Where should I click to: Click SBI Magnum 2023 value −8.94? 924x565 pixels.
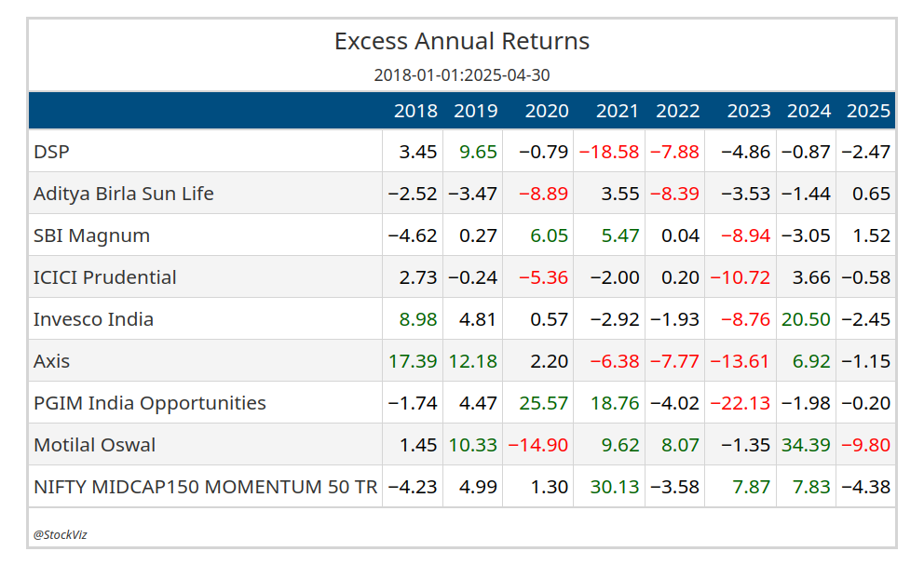746,235
